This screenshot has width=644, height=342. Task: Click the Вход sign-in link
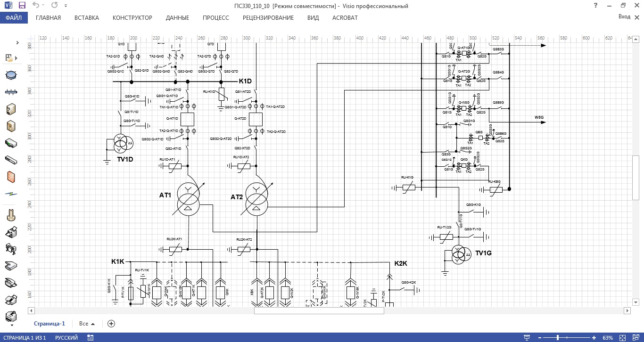click(x=624, y=16)
